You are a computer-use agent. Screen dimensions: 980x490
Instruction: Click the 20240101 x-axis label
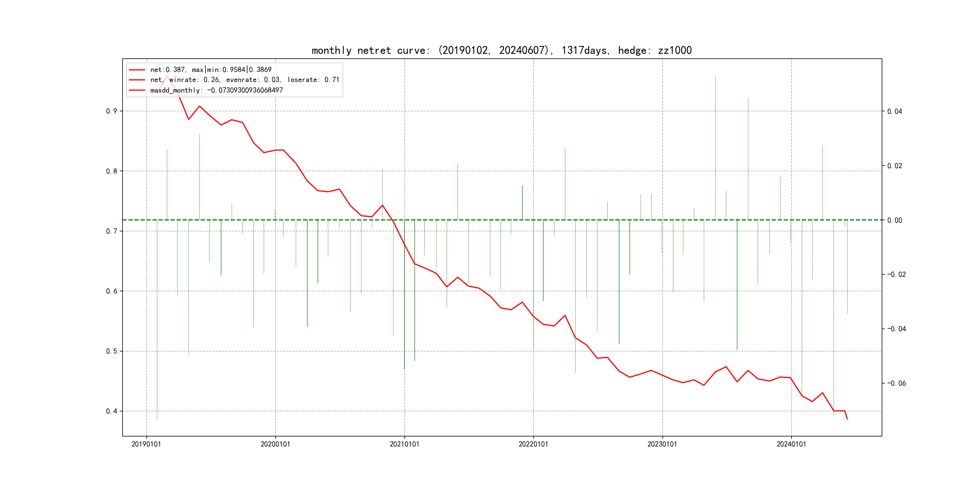[791, 444]
